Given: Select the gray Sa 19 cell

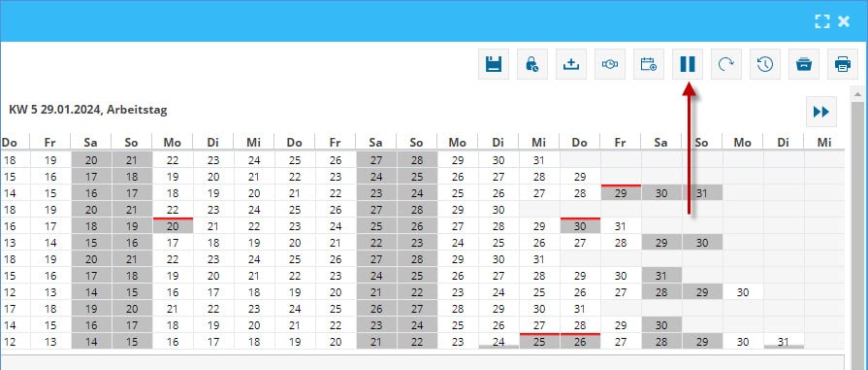Looking at the screenshot, I should [x=91, y=308].
